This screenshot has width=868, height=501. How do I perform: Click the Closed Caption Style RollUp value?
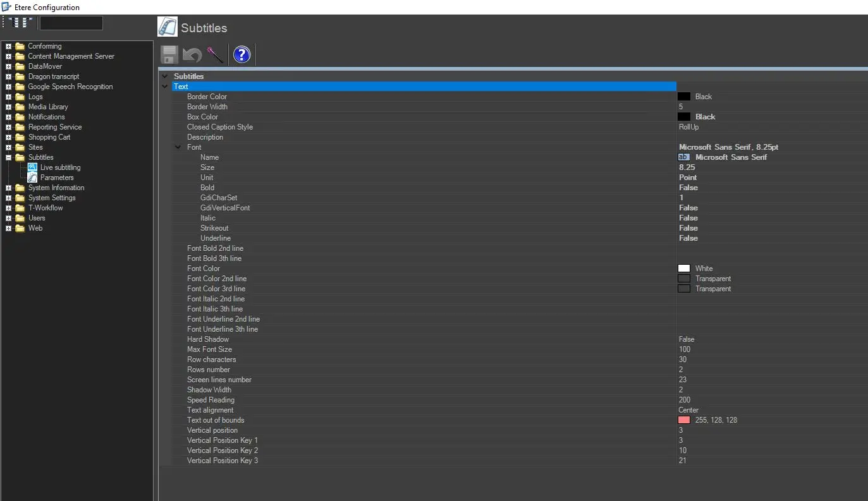[688, 127]
